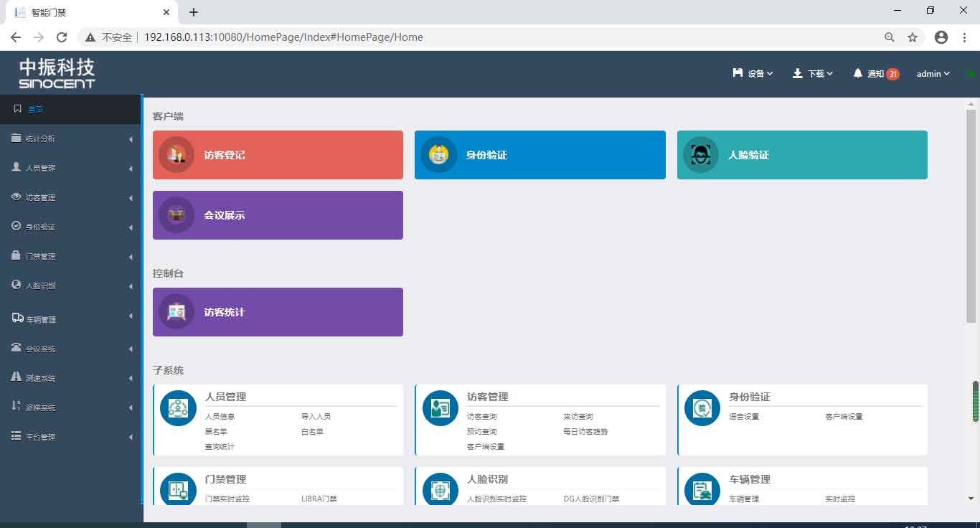Open the 设备 dropdown in header
This screenshot has height=528, width=980.
coord(753,73)
